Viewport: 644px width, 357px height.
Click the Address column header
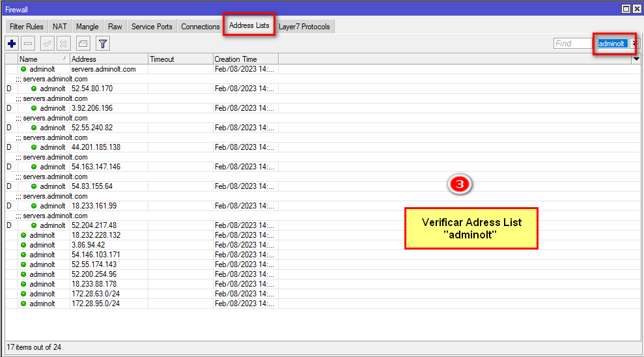pos(108,59)
